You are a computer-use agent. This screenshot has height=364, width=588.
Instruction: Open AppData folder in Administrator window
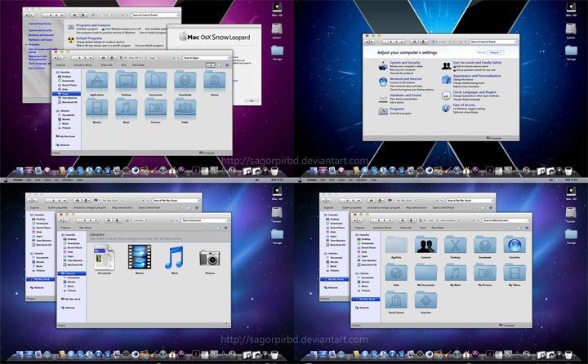point(396,245)
